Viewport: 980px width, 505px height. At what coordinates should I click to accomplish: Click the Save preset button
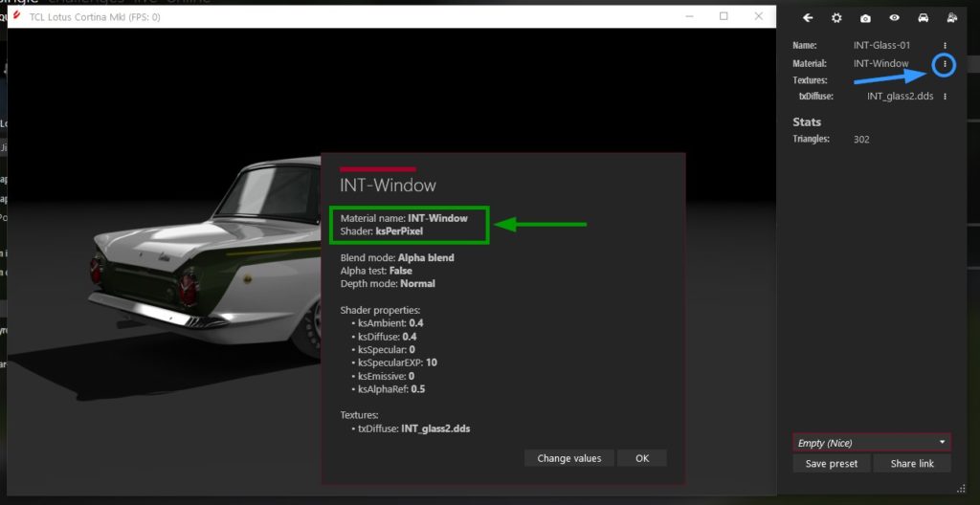[832, 464]
